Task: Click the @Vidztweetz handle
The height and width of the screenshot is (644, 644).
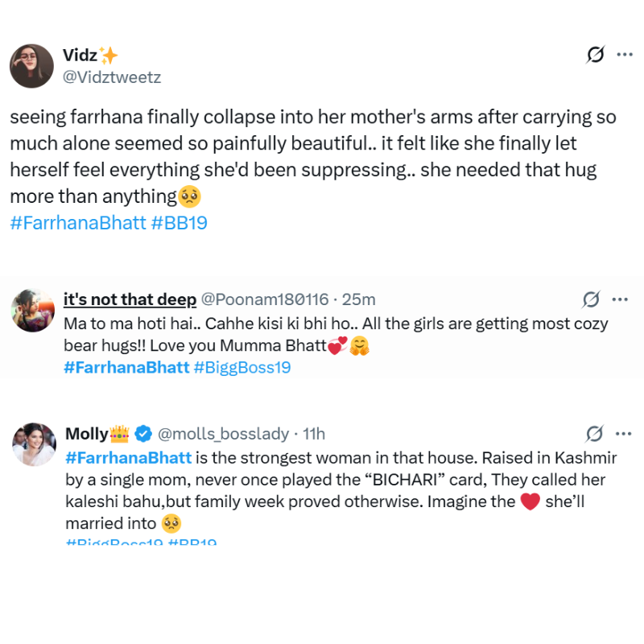Action: tap(112, 77)
